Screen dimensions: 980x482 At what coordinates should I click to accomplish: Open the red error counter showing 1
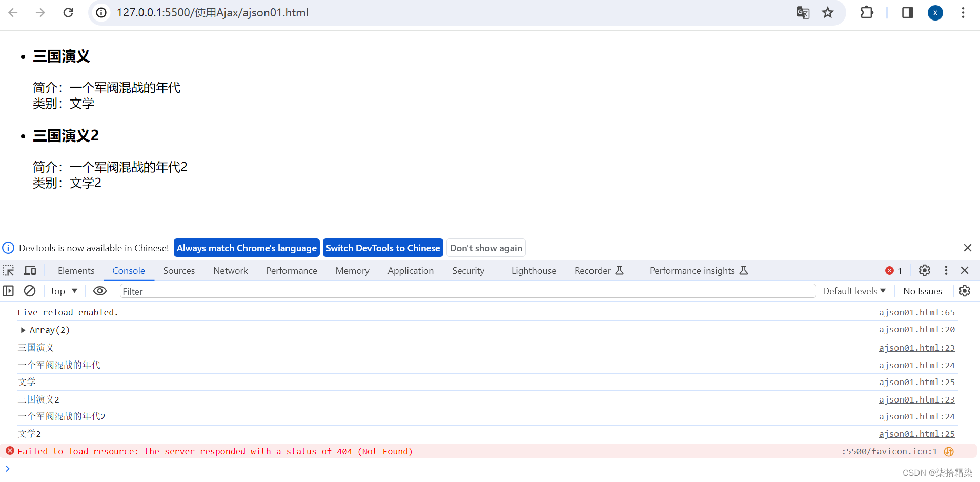(x=893, y=270)
